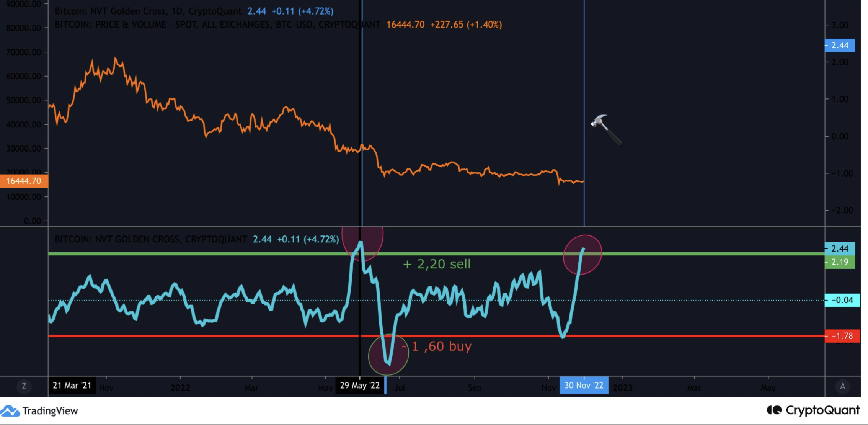Click the TradingView cloud logo icon
The width and height of the screenshot is (868, 425).
pos(10,411)
